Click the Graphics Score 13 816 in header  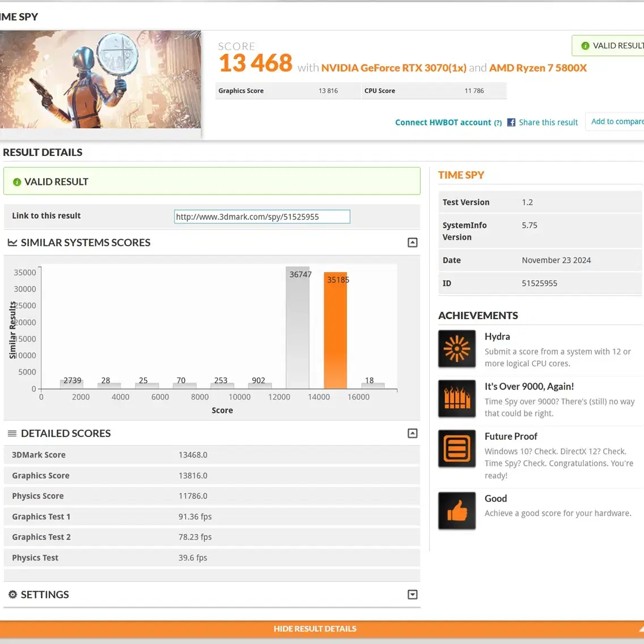click(x=328, y=91)
